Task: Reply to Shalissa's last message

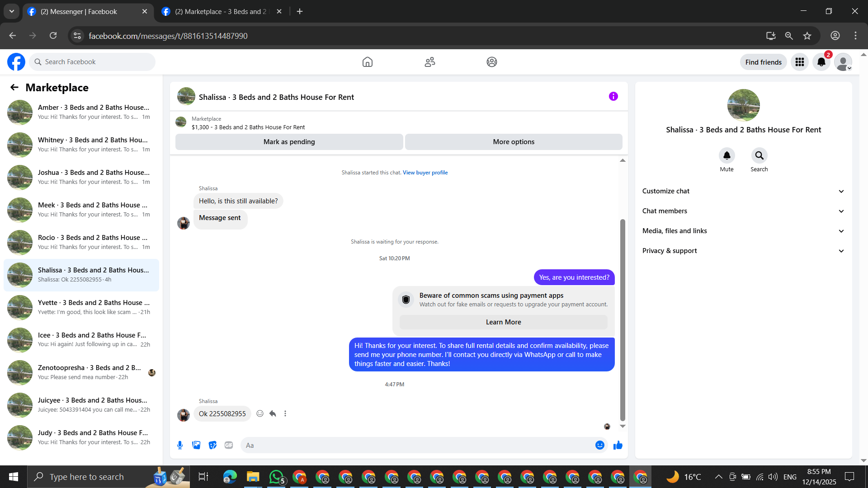Action: point(273,413)
